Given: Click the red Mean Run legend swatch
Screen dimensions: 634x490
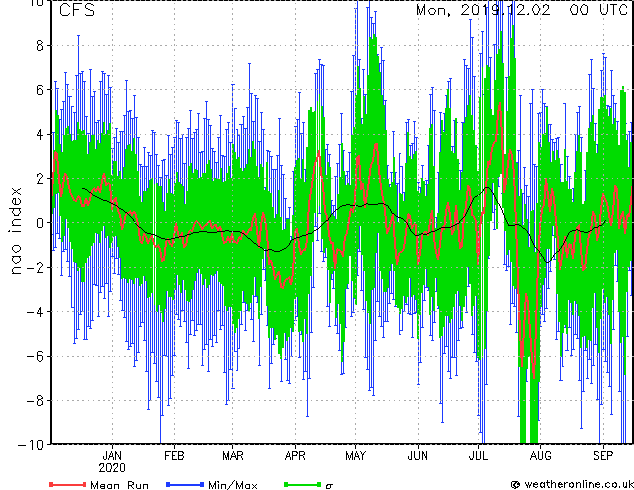Looking at the screenshot, I should [x=68, y=484].
